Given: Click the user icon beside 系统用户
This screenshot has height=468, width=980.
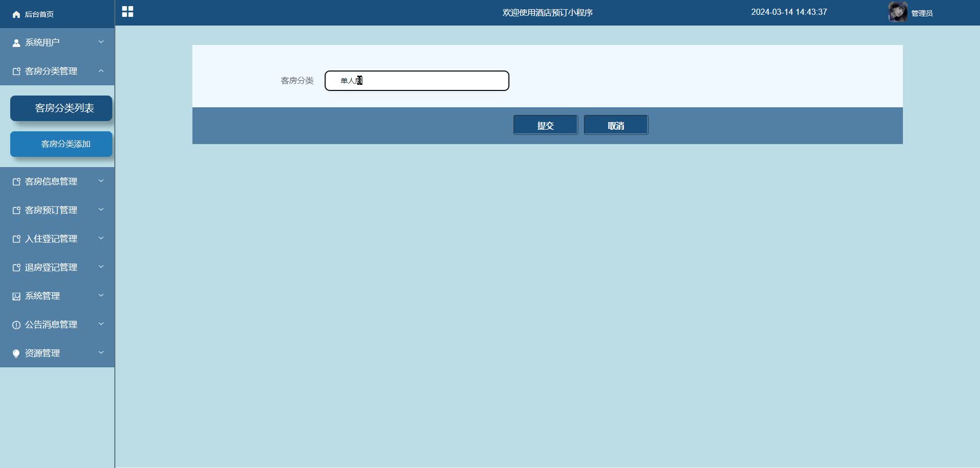Looking at the screenshot, I should tap(16, 43).
